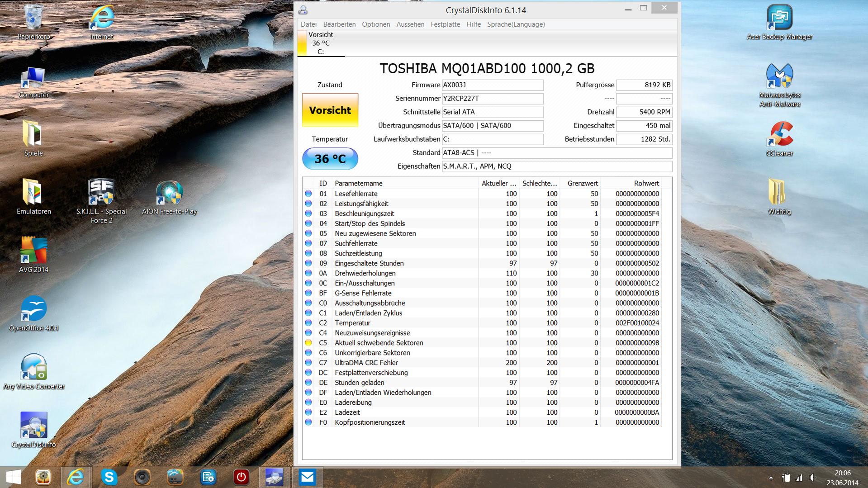Launch the Internet Explorer desktop shortcut

click(101, 22)
